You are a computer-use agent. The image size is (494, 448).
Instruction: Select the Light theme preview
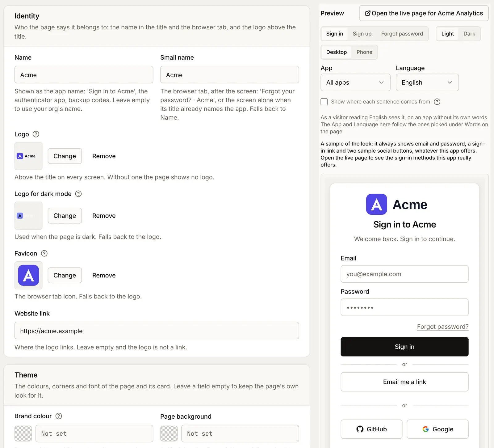coord(447,34)
